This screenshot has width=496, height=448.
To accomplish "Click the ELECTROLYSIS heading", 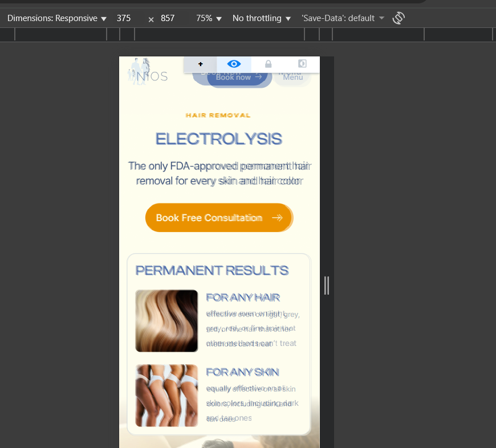I will (219, 139).
